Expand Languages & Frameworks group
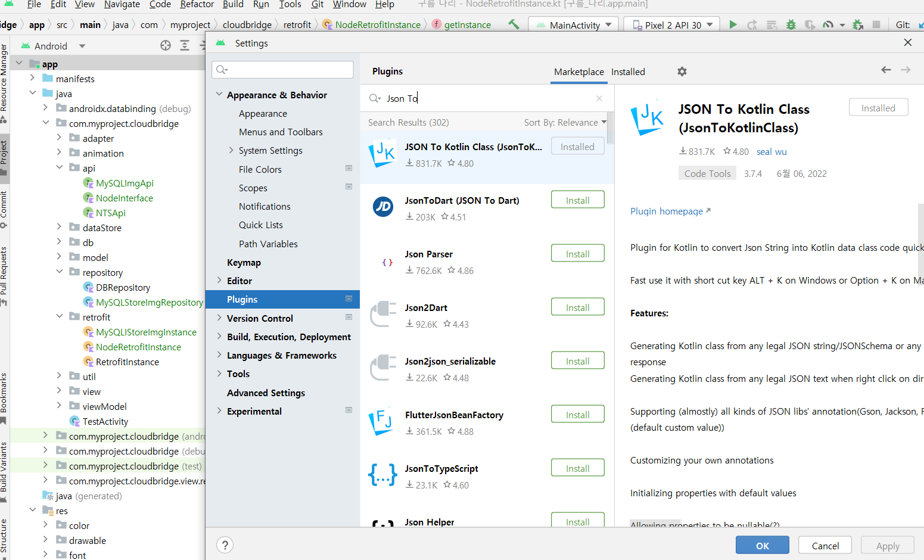Screen dimensions: 924x560 219,354
